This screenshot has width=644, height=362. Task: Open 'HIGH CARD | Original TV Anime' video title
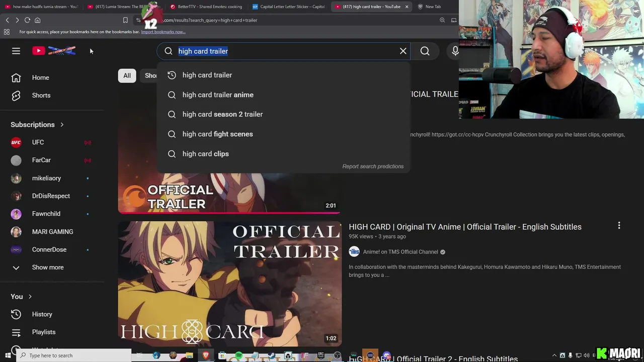click(465, 227)
